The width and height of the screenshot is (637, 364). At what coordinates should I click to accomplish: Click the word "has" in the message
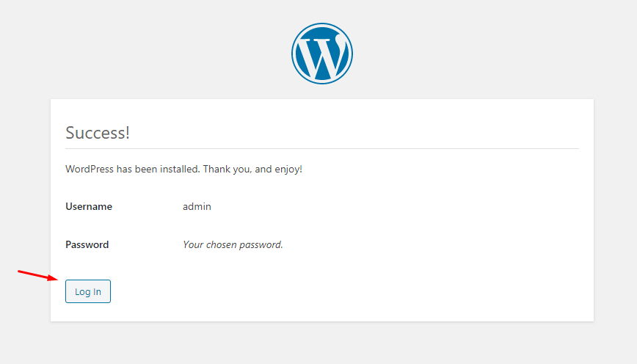pos(125,169)
